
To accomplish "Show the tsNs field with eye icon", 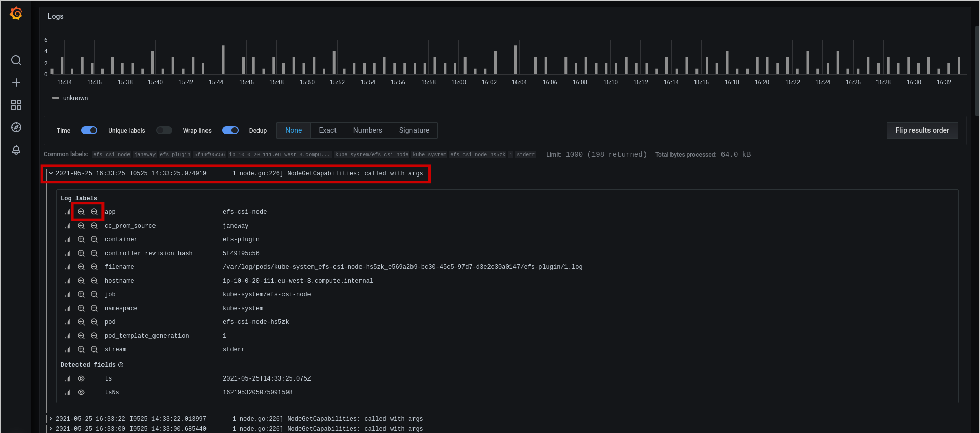I will pos(81,392).
